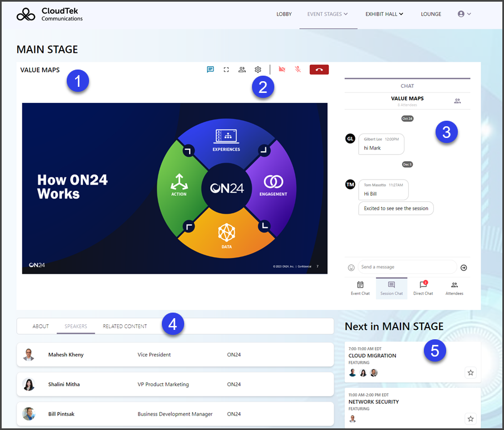Open the user profile dropdown

point(464,14)
